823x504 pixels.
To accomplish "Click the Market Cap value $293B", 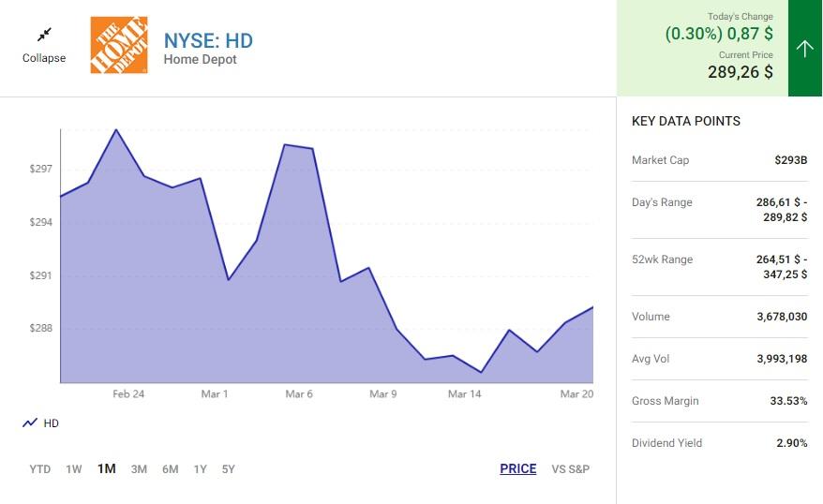I will point(791,160).
